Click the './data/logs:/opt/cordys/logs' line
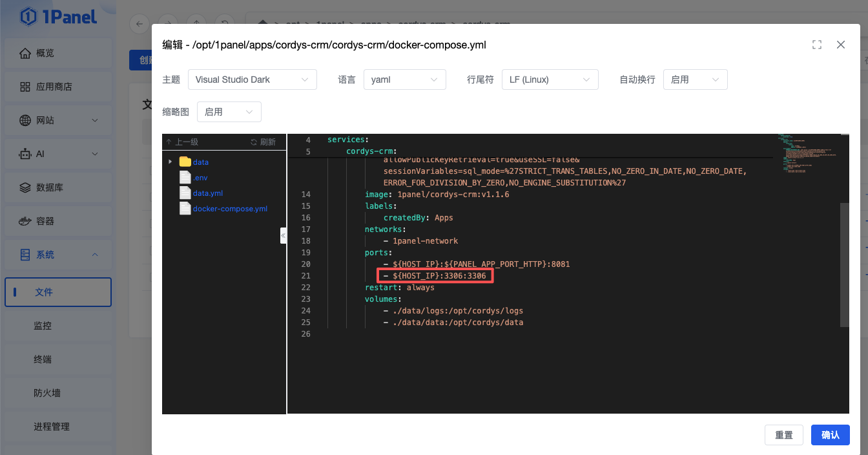Image resolution: width=868 pixels, height=455 pixels. coord(453,311)
